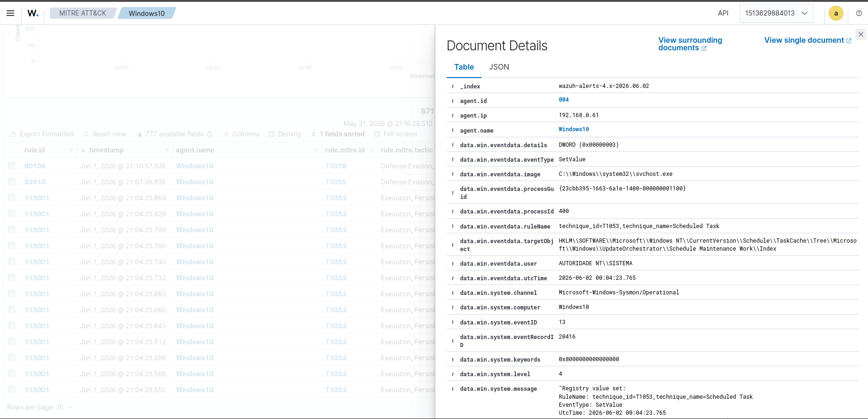
Task: Inspect document in row timestamped 21:04:25.864
Action: coord(11,198)
